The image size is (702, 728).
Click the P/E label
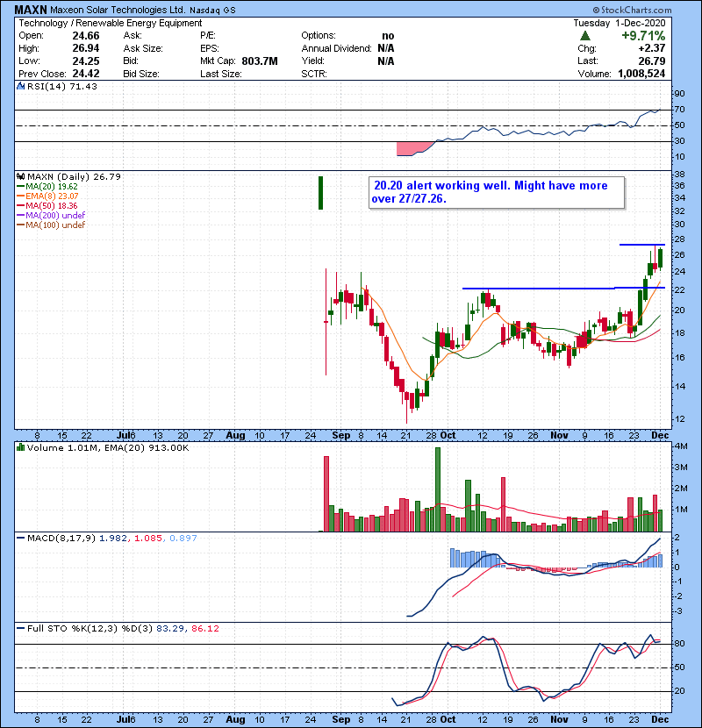(208, 36)
